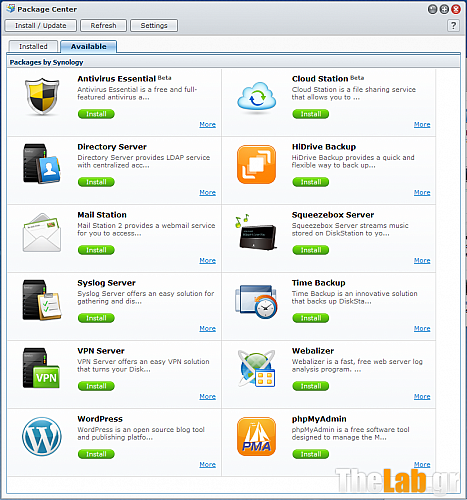Click the 'Mail Station' package title

click(x=102, y=215)
